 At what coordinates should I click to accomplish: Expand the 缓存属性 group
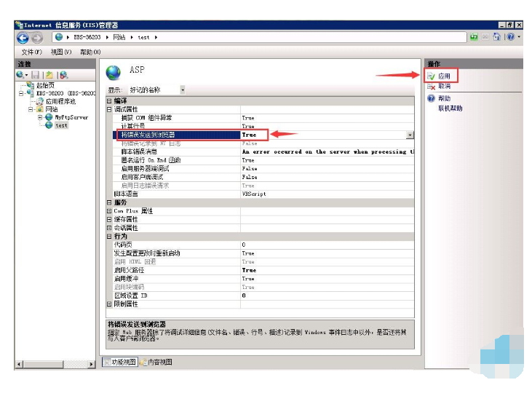(x=109, y=220)
